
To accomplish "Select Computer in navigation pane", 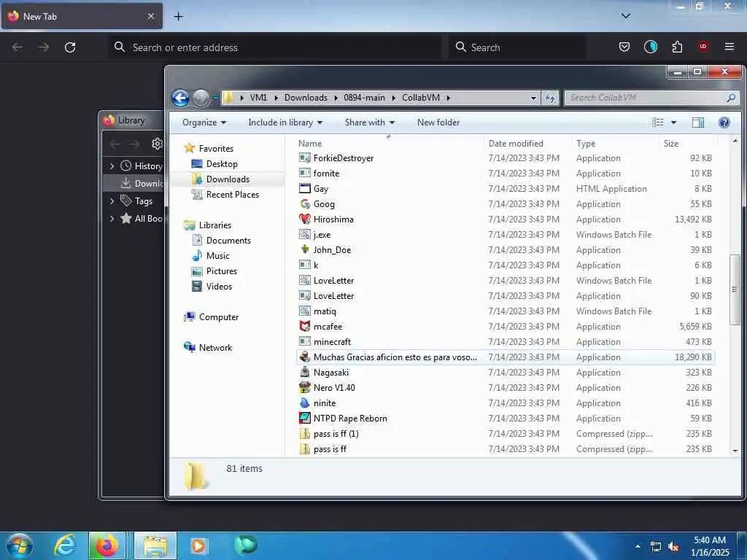I will (211, 317).
